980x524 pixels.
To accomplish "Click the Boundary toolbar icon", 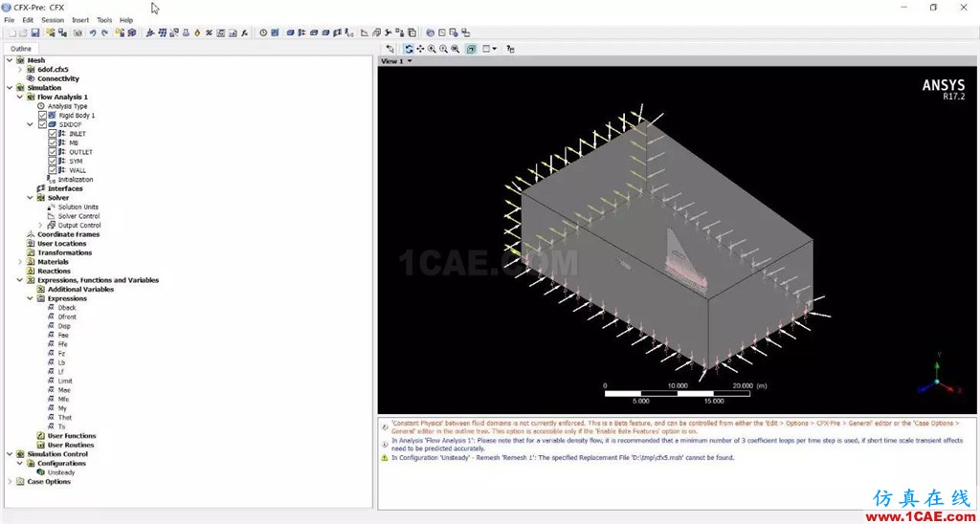I will pyautogui.click(x=301, y=33).
